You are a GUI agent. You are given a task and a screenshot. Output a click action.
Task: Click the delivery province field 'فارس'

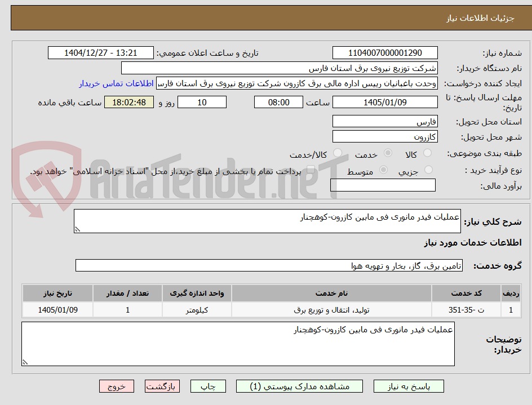pyautogui.click(x=385, y=122)
